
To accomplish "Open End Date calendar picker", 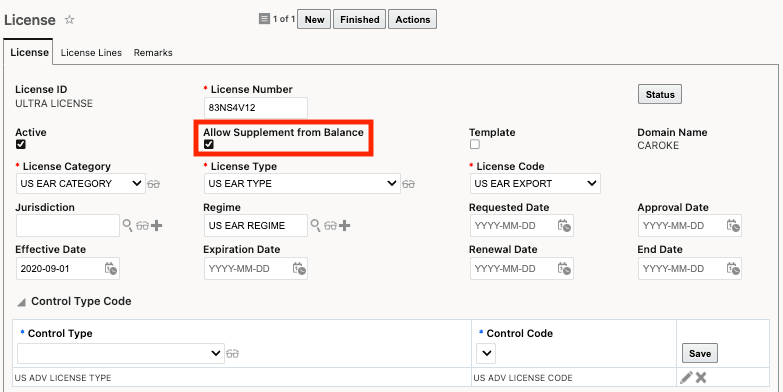I will pos(733,269).
